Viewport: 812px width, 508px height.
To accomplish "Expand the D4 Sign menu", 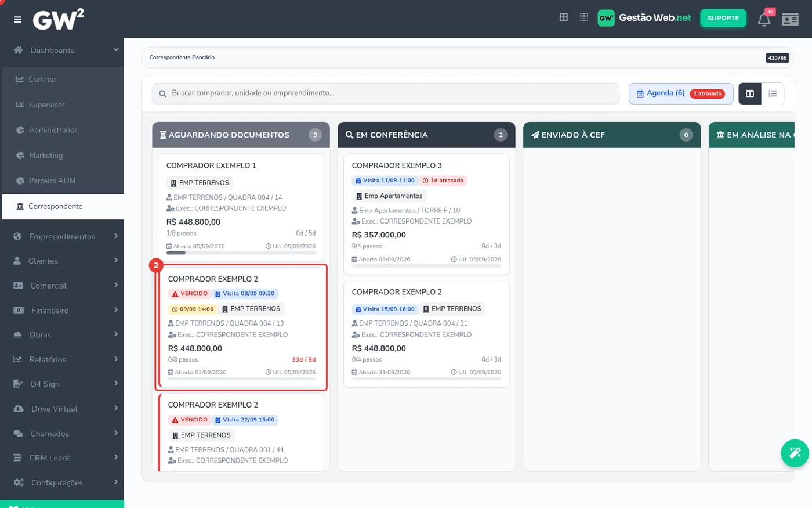I will 62,384.
